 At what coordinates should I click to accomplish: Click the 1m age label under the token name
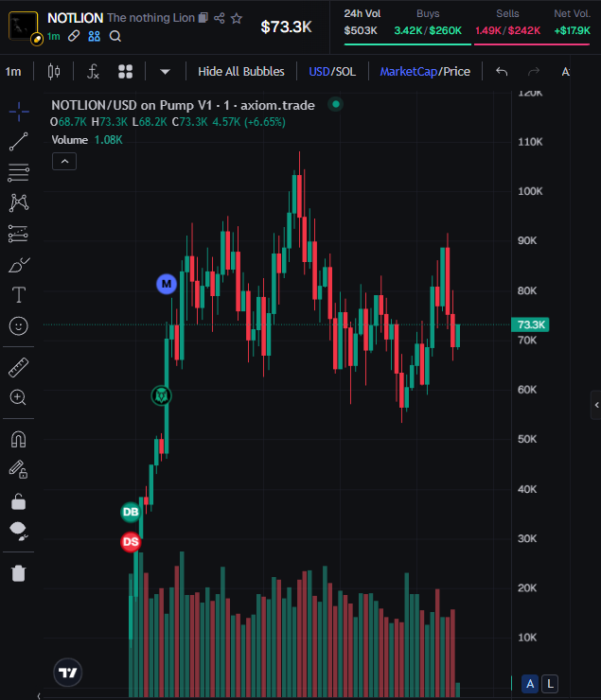pyautogui.click(x=54, y=36)
